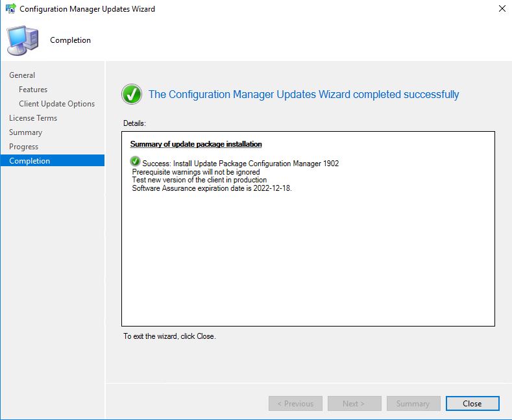Close the wizard with the X button
Image resolution: width=512 pixels, height=420 pixels.
click(x=502, y=8)
